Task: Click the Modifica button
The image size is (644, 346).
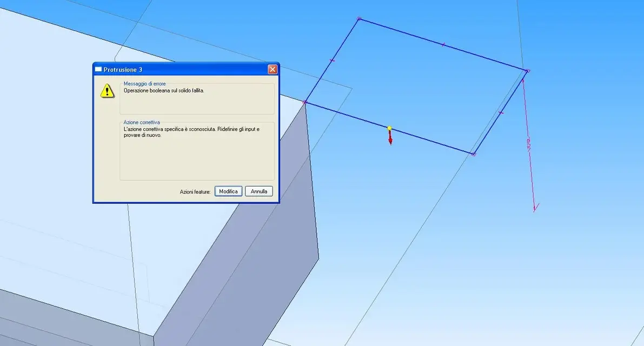Action: pyautogui.click(x=228, y=191)
